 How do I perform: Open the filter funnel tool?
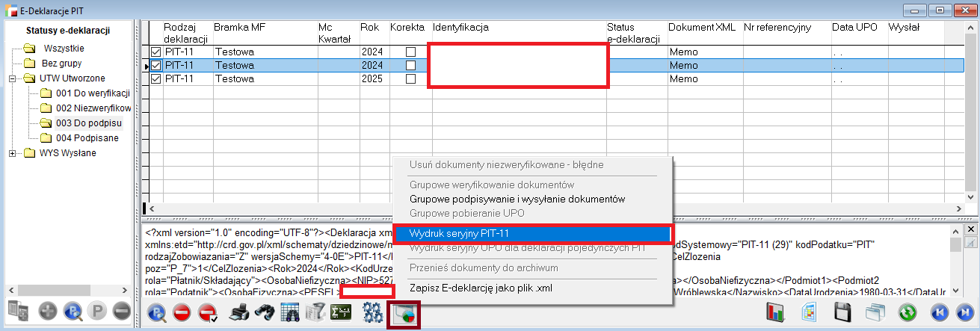coord(315,313)
